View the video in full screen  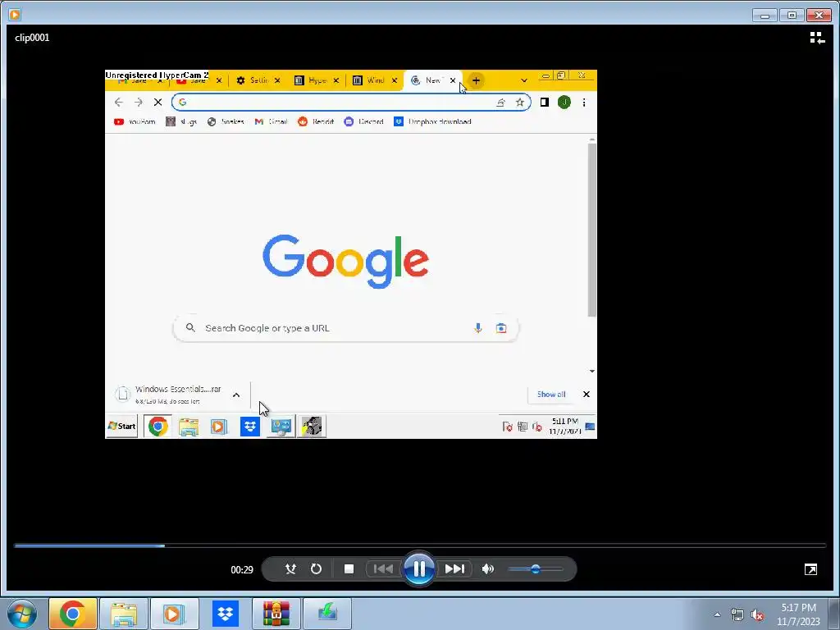pos(810,569)
